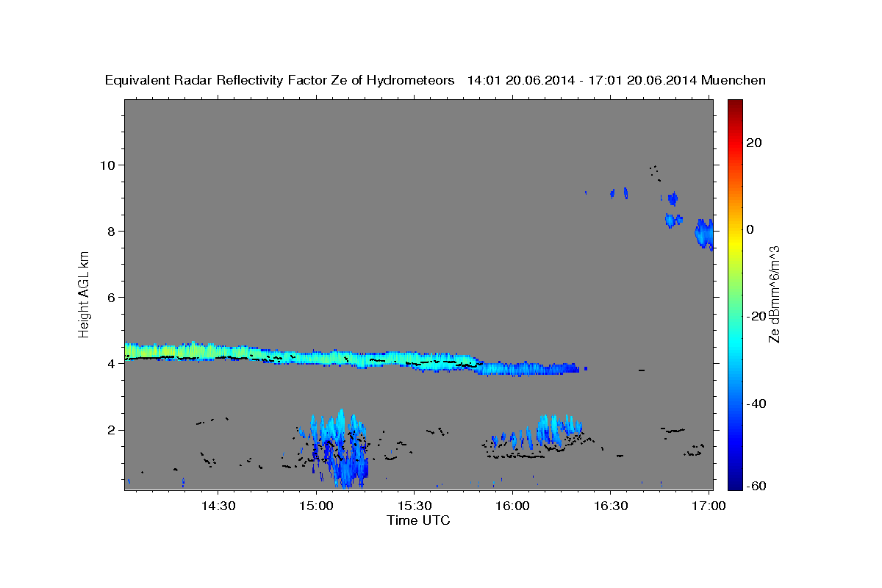The height and width of the screenshot is (588, 882).
Task: Click the colorbar value '0'
Action: (750, 229)
